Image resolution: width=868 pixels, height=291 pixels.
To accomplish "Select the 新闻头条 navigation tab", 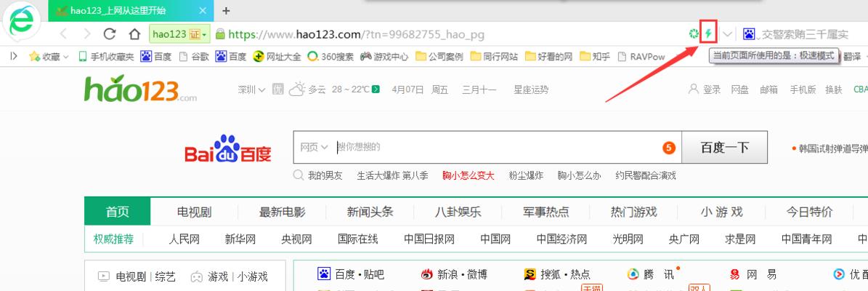I will [370, 211].
